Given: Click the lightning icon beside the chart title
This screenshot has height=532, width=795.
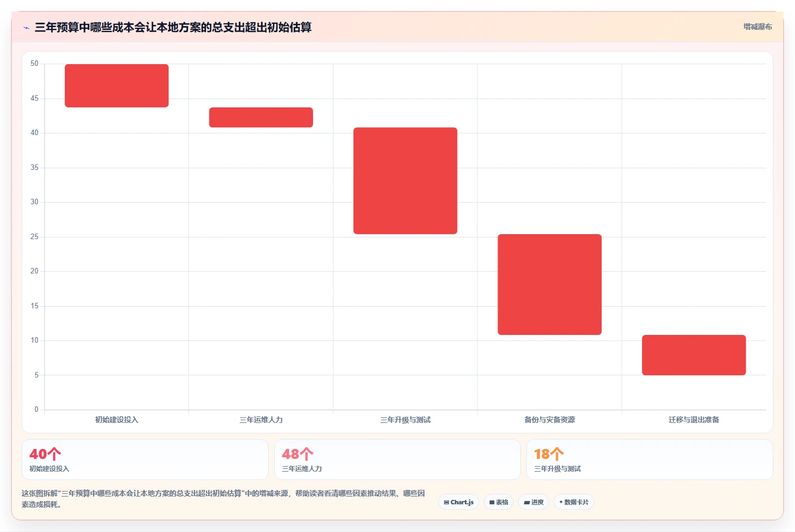Looking at the screenshot, I should 26,28.
